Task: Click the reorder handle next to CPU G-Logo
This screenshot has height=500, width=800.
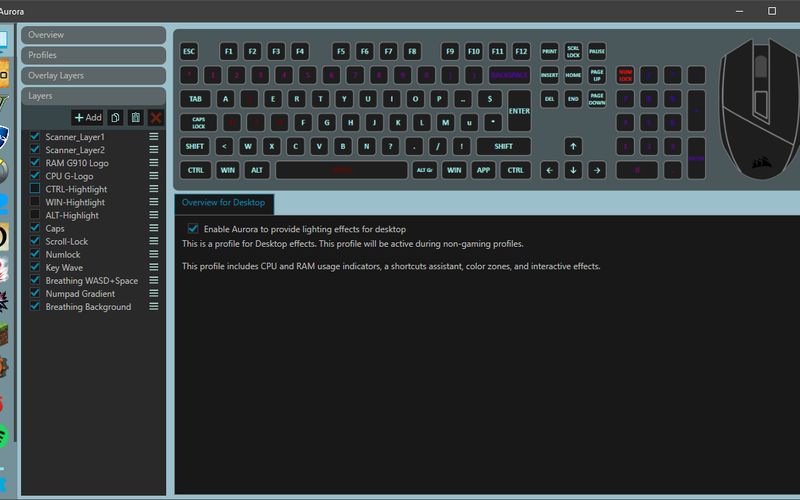Action: 154,176
